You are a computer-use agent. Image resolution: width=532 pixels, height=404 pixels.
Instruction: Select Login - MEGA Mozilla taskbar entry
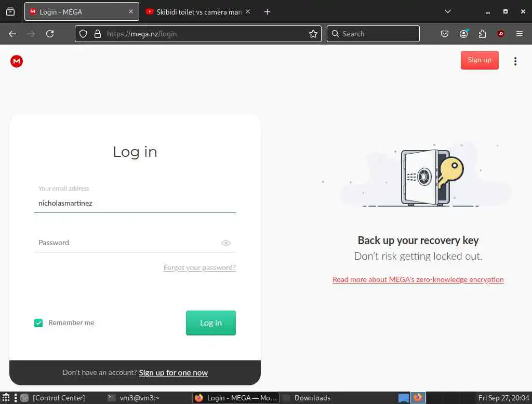(236, 398)
